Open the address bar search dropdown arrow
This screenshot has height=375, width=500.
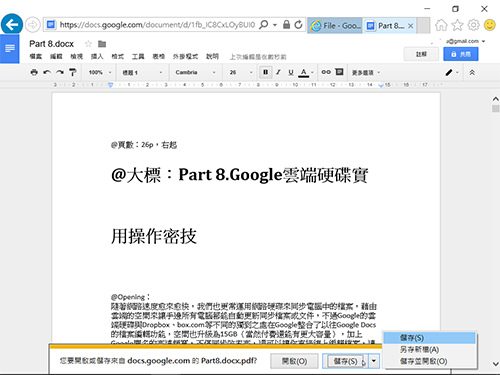[275, 25]
